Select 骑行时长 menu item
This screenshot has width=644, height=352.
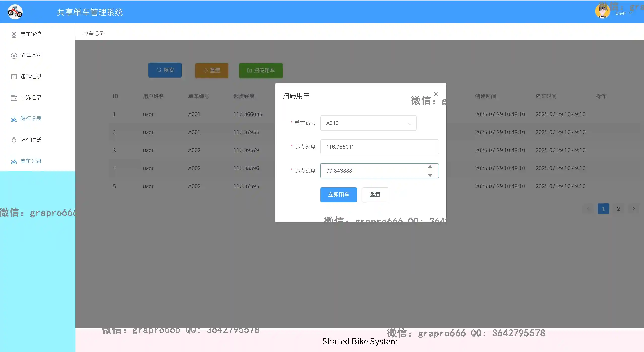tap(31, 140)
